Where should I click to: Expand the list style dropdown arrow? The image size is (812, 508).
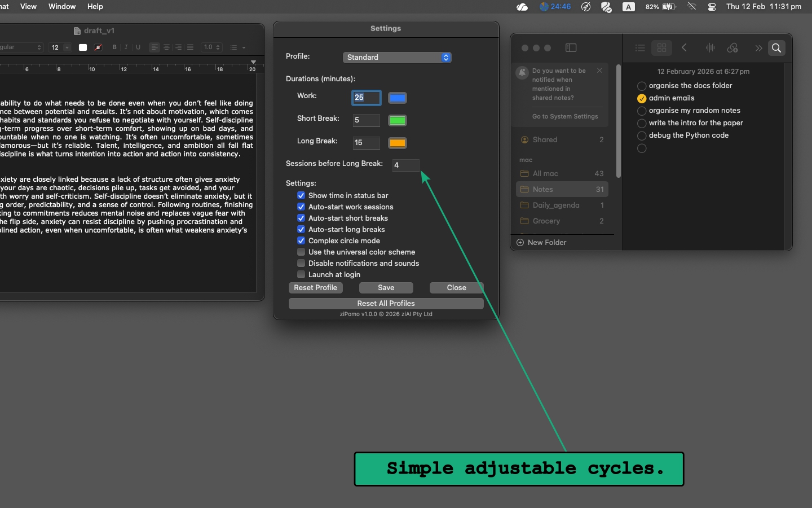coord(244,47)
